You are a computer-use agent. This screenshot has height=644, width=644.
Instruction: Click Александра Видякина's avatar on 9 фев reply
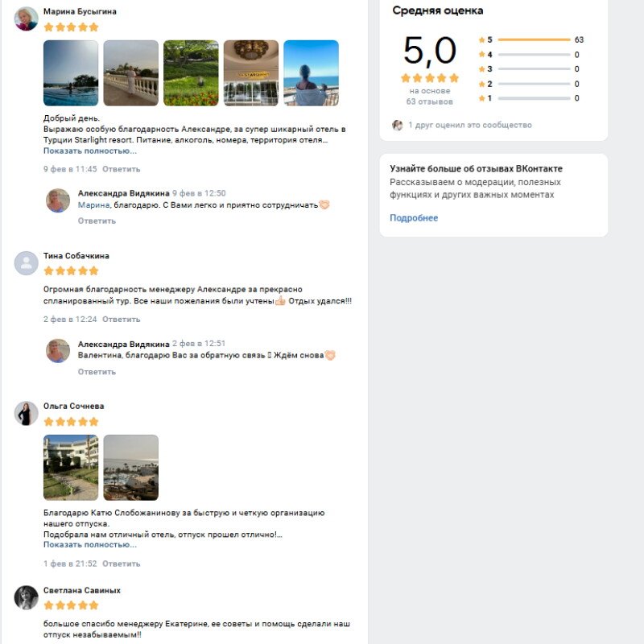coord(58,200)
